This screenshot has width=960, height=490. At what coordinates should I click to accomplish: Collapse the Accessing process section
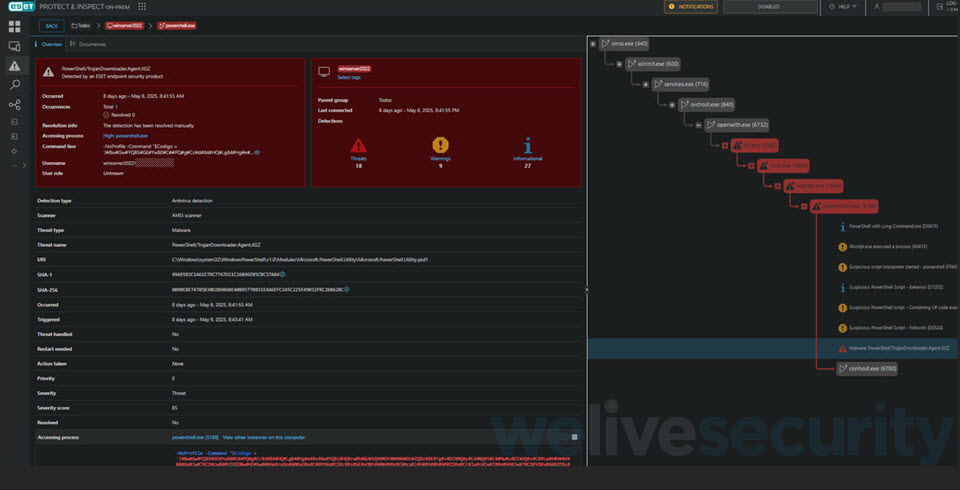tap(574, 437)
